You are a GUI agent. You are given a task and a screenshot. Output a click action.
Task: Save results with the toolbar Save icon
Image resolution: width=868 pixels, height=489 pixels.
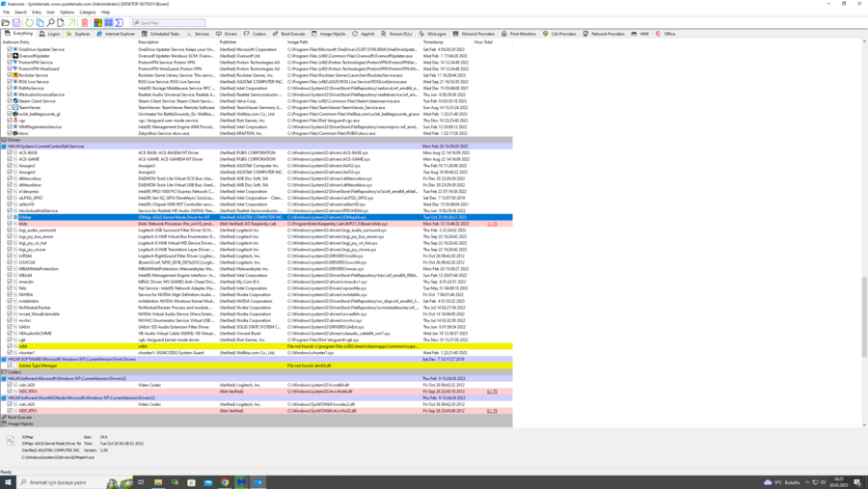16,23
